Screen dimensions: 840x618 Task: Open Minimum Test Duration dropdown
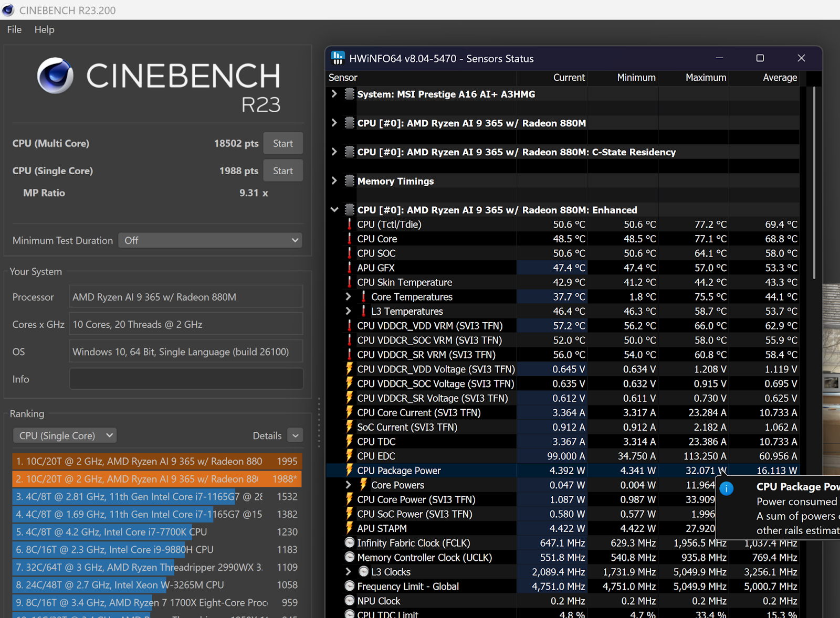pyautogui.click(x=210, y=240)
